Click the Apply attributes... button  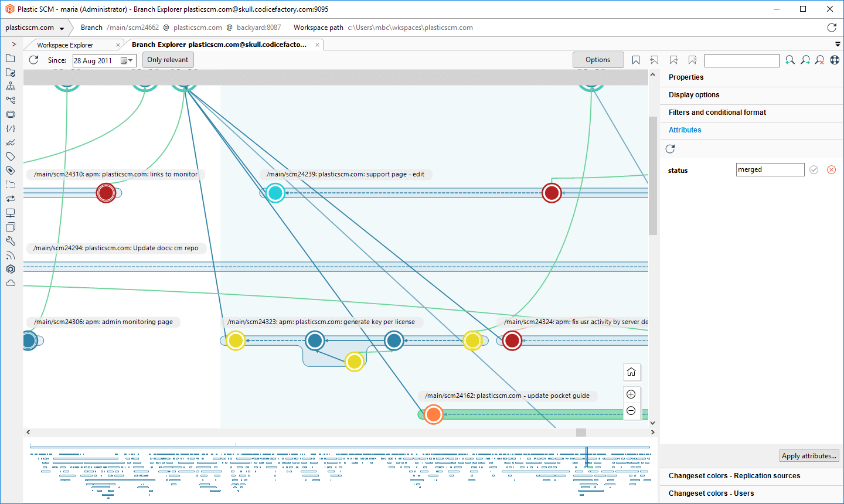[809, 456]
